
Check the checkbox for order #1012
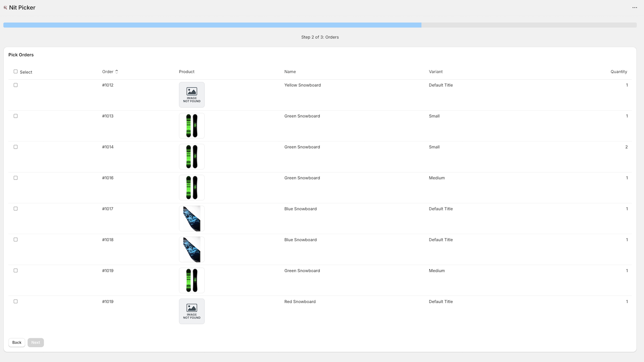[16, 85]
